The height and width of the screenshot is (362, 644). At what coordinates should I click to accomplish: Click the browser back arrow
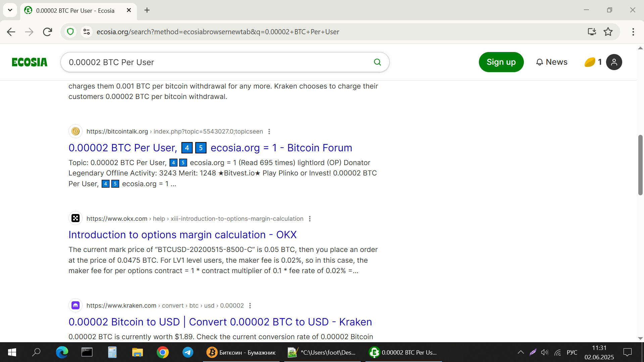(11, 32)
